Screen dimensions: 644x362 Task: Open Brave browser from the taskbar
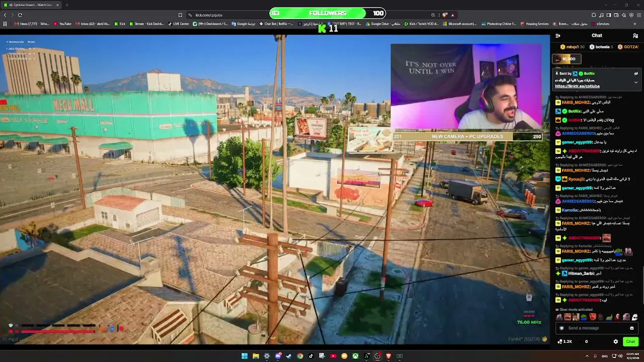(x=388, y=356)
